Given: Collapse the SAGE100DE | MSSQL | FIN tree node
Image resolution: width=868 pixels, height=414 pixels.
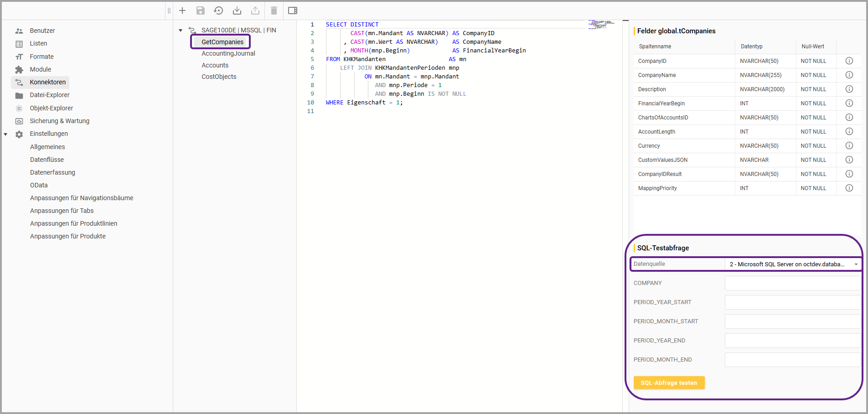Looking at the screenshot, I should 181,31.
